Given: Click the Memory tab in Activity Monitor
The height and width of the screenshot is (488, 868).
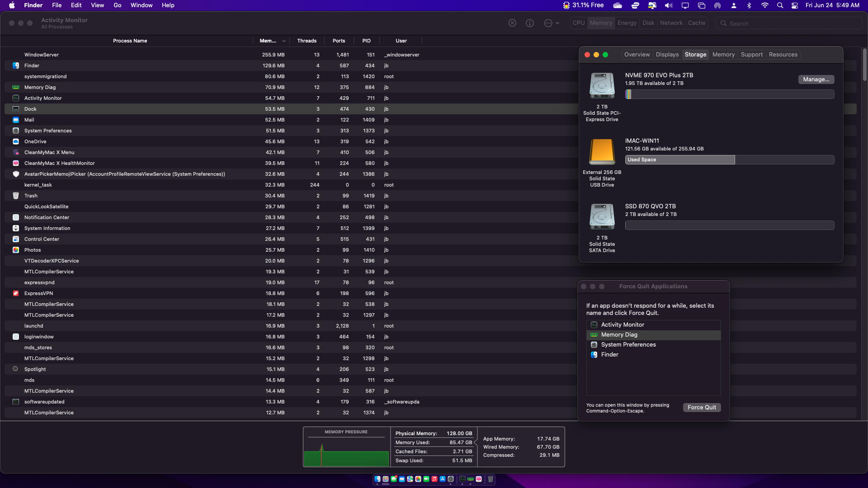Looking at the screenshot, I should (601, 23).
